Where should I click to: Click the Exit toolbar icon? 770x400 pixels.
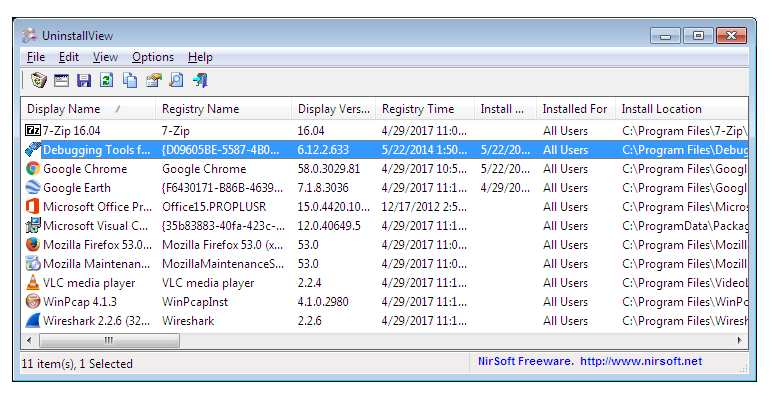coord(200,80)
